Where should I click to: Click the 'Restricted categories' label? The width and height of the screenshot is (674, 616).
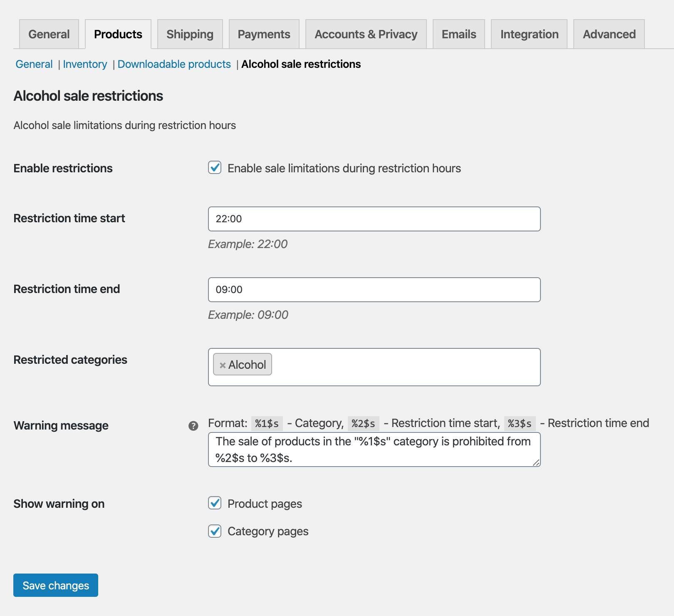(70, 360)
